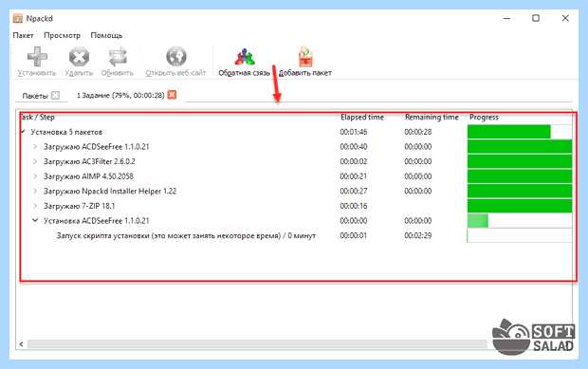Cancel the task via red X on tab
The width and height of the screenshot is (588, 369).
tap(172, 95)
